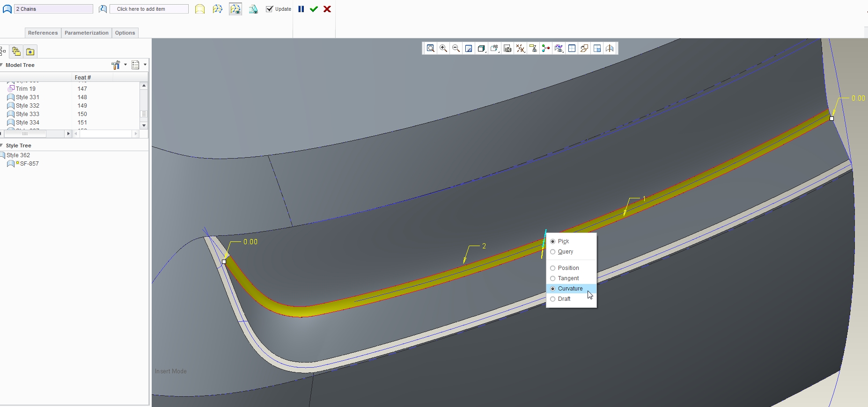This screenshot has height=407, width=868.
Task: Click the right 0.00 dimension value
Action: (858, 98)
